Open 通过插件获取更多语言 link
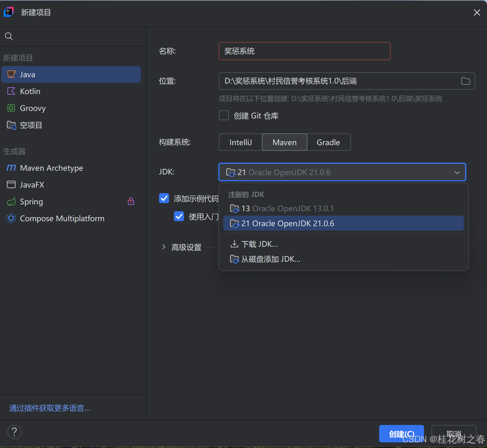This screenshot has width=487, height=448. coord(49,408)
